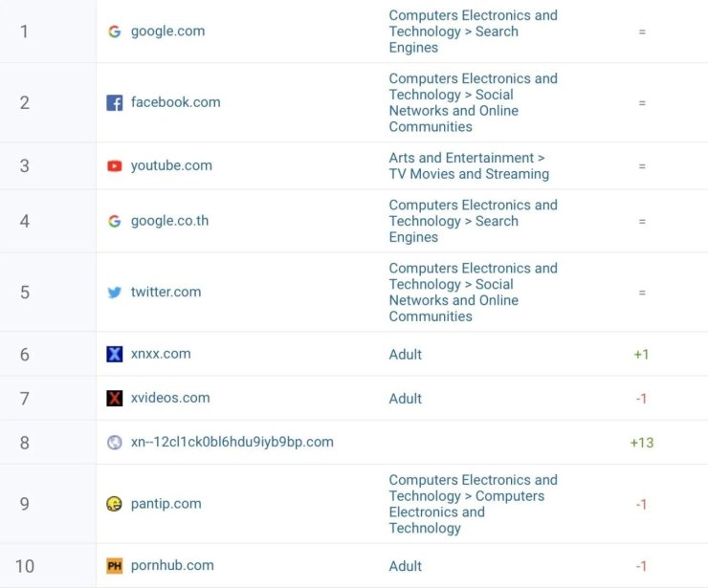The height and width of the screenshot is (588, 708).
Task: Click the blue X icon for xnxx.com
Action: point(114,355)
